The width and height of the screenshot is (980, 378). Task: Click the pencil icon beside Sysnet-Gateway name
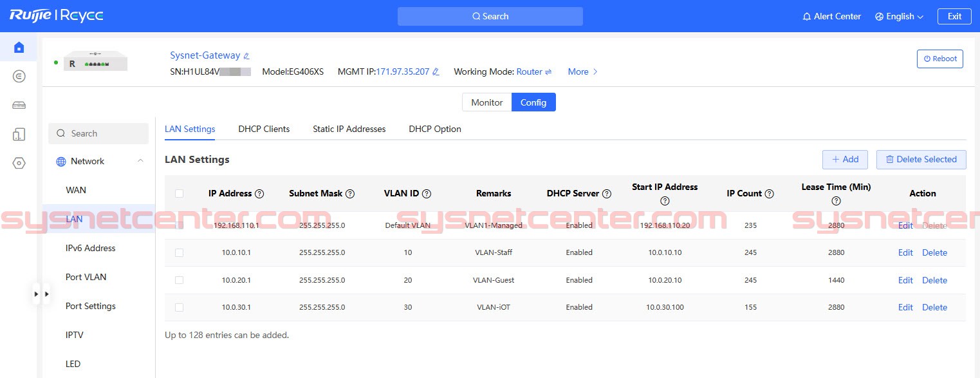point(246,56)
